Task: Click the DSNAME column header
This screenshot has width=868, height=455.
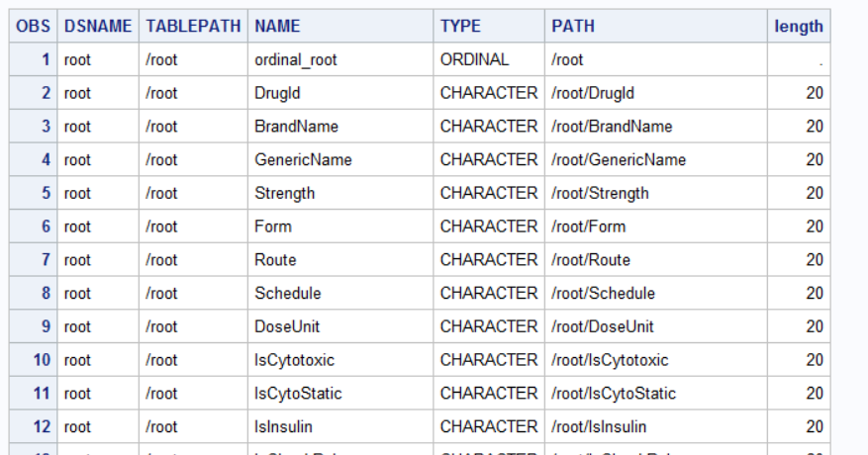Action: tap(97, 27)
